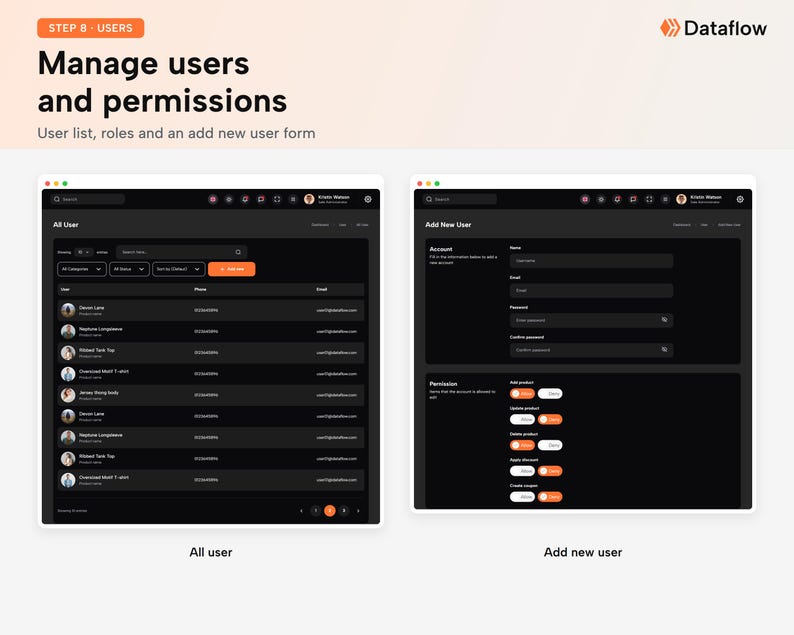The height and width of the screenshot is (635, 794).
Task: Open notifications bell in All User window
Action: pos(245,200)
